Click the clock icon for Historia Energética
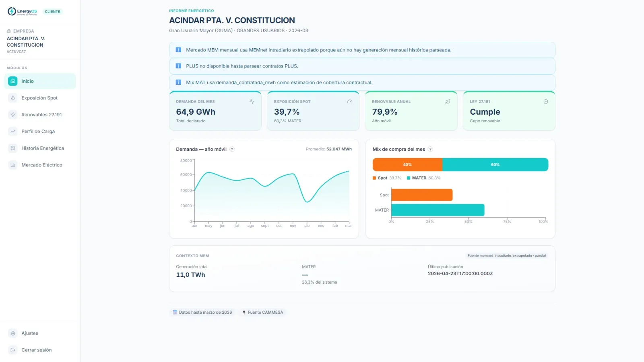Screen dimensions: 644x362 13,148
